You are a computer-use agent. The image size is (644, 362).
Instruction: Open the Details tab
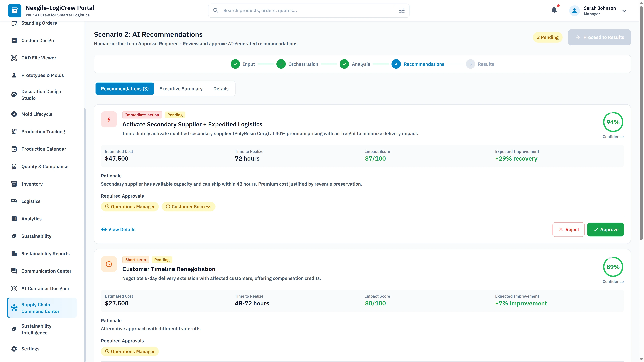pos(221,88)
